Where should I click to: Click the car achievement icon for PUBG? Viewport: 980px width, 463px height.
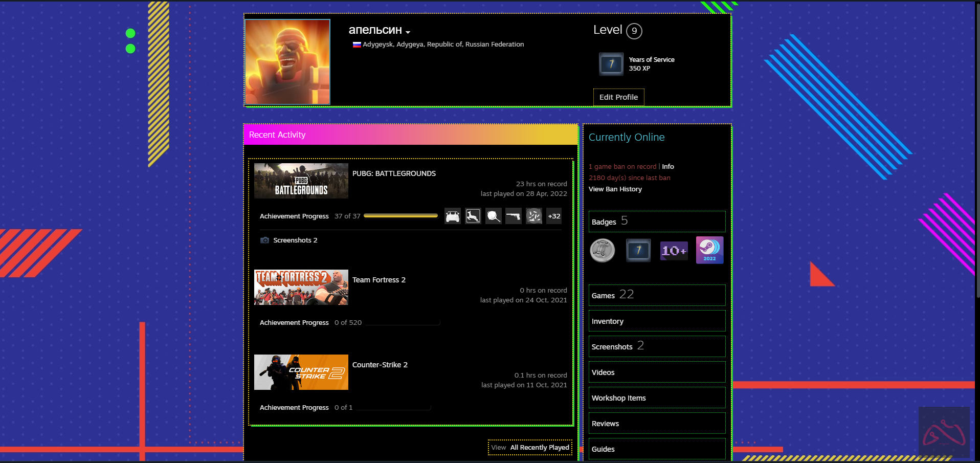click(x=452, y=216)
